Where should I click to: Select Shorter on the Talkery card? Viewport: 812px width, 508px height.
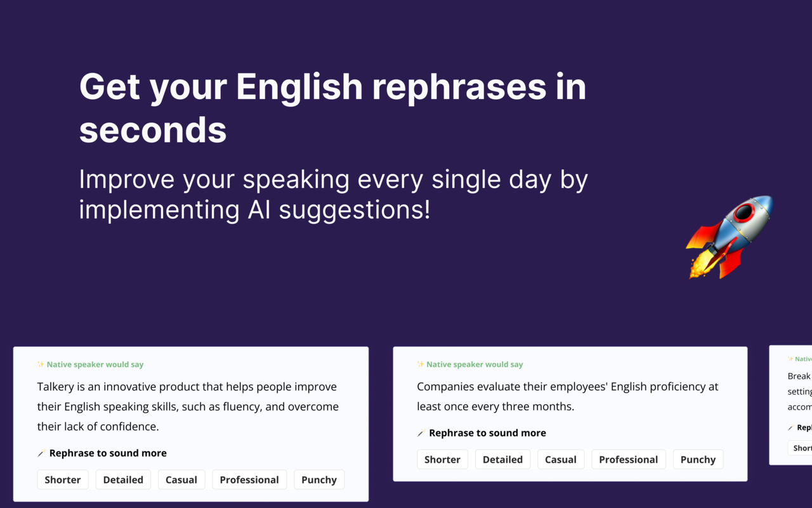[63, 479]
